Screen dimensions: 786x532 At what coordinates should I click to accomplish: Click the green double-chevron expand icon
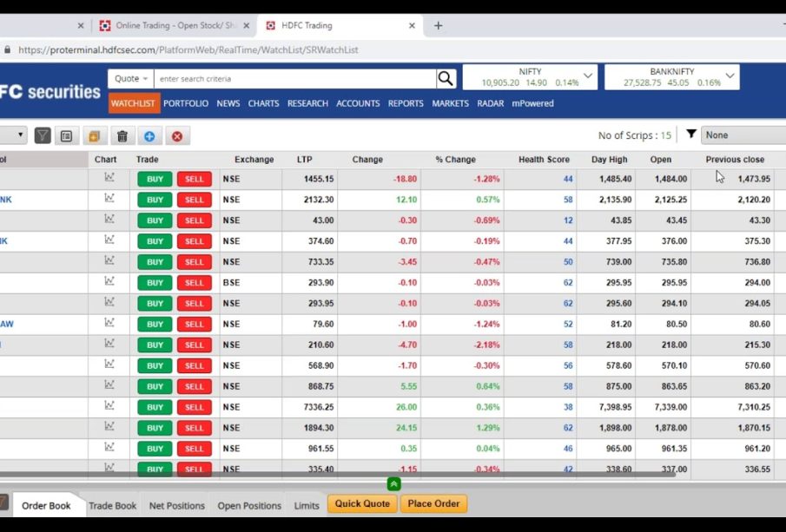(393, 484)
